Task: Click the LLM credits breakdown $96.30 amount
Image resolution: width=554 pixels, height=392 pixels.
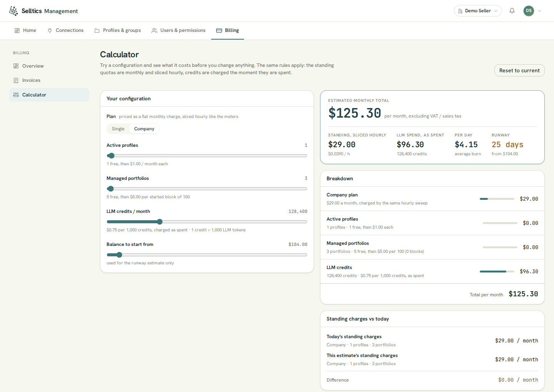Action: point(529,271)
